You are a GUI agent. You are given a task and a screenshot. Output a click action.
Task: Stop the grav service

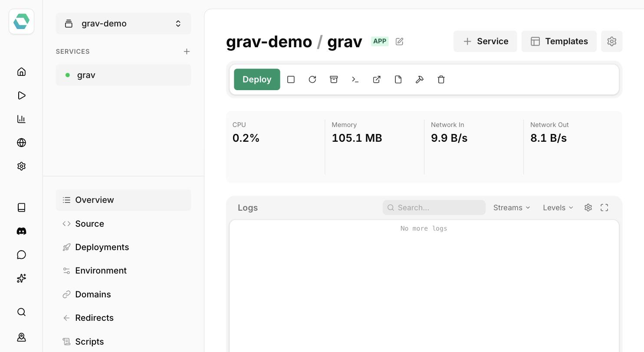[x=291, y=79]
